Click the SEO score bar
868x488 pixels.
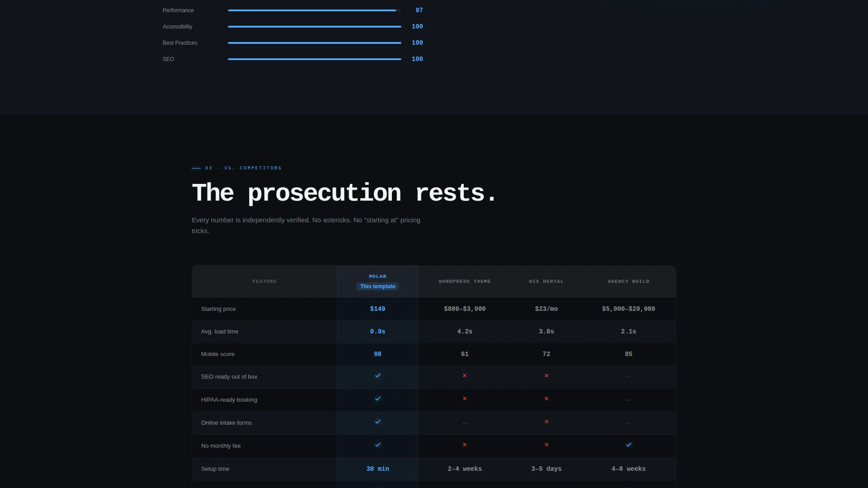coord(315,59)
